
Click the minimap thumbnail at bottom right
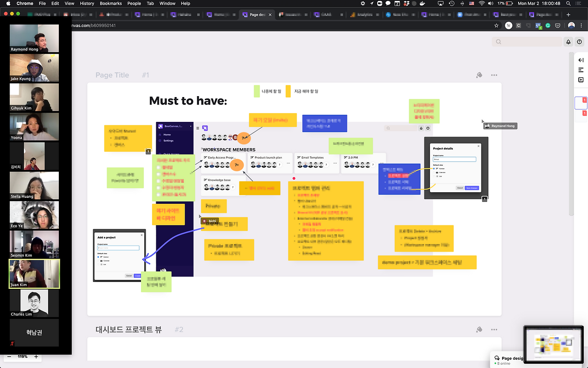[x=553, y=344]
